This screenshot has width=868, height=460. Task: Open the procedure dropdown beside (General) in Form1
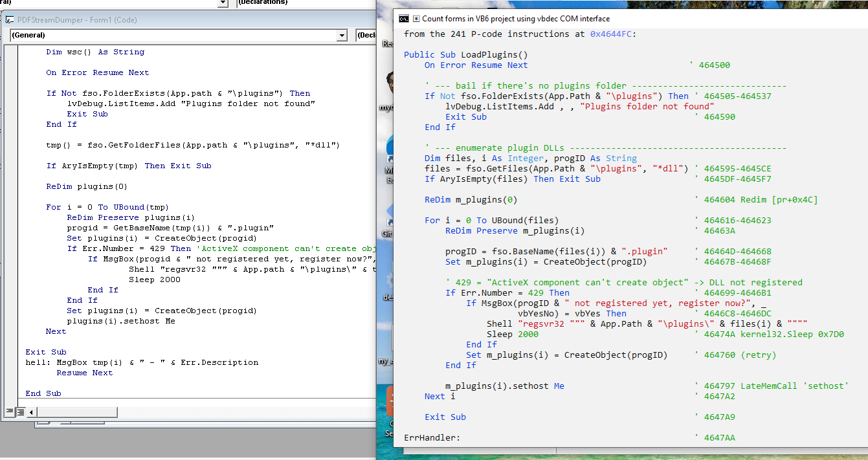point(366,35)
